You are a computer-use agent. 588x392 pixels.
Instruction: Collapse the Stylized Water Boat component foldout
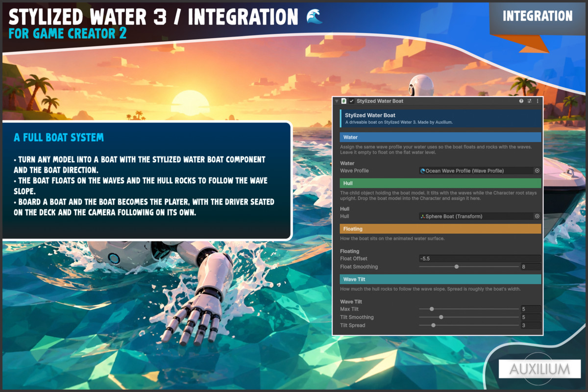point(336,101)
